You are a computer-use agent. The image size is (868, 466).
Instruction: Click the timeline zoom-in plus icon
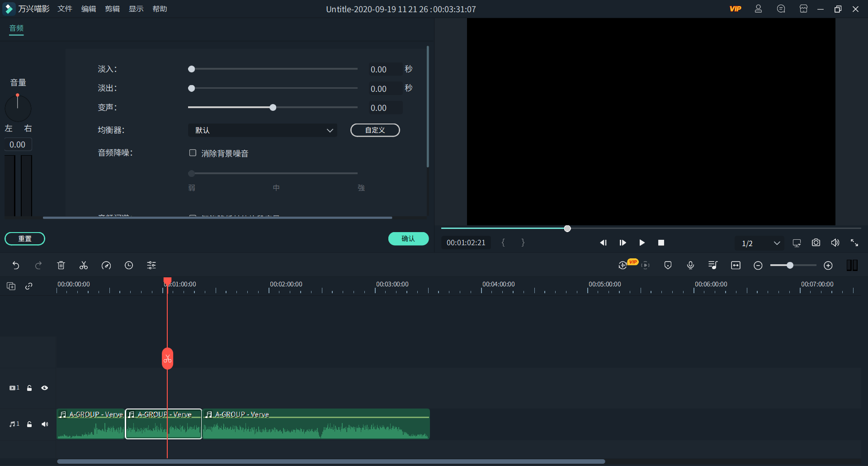828,266
